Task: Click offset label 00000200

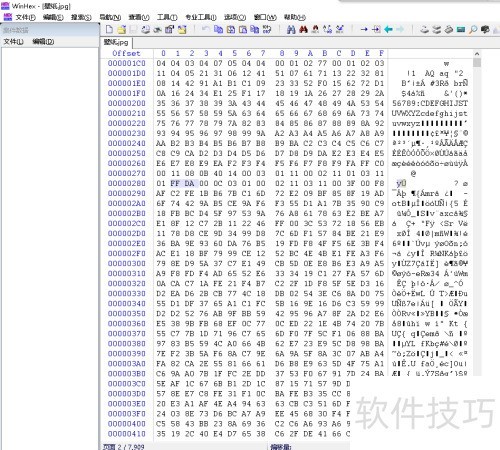Action: tap(127, 103)
